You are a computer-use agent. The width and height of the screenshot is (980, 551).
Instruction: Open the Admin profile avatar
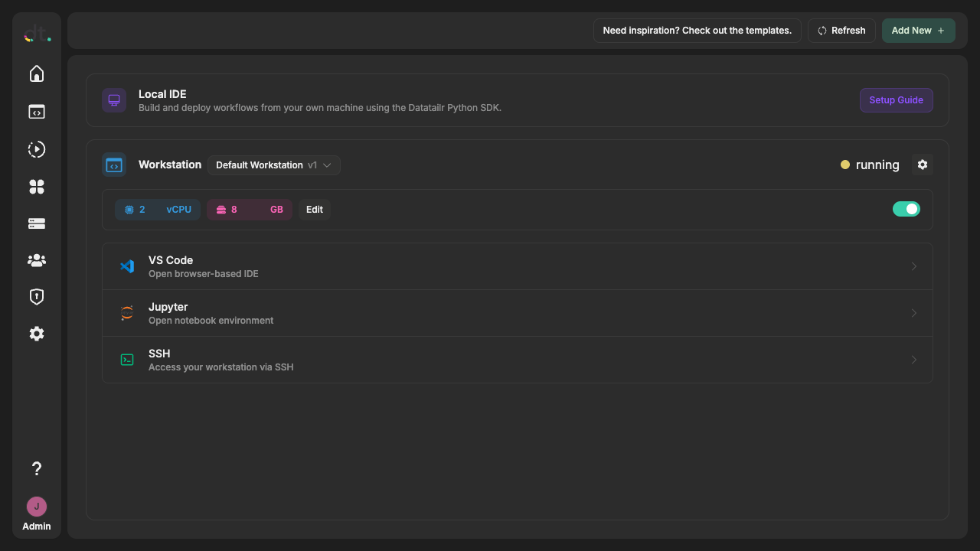[x=36, y=506]
